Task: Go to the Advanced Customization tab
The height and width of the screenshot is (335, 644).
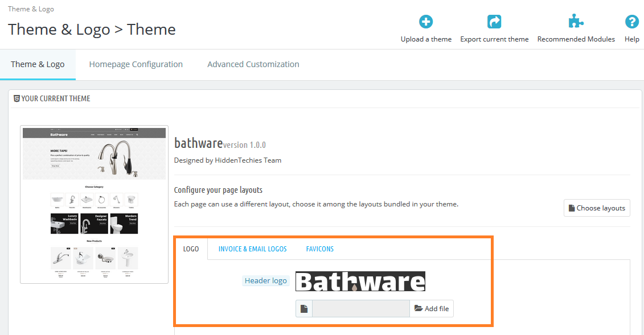Action: point(253,64)
